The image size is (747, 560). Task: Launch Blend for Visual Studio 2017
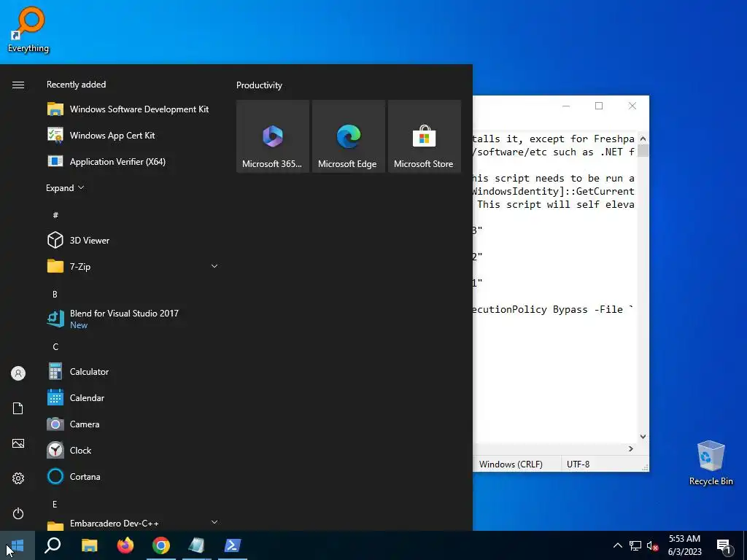[133, 319]
